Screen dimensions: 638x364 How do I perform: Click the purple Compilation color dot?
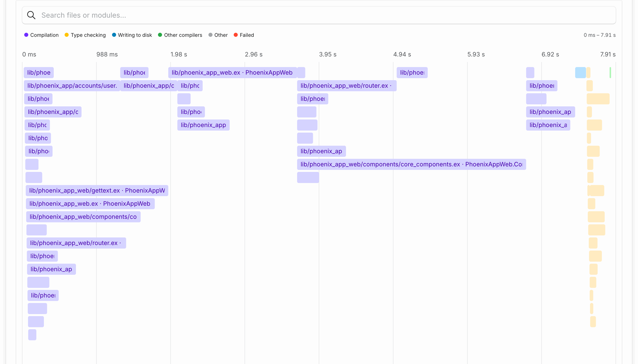pyautogui.click(x=26, y=35)
